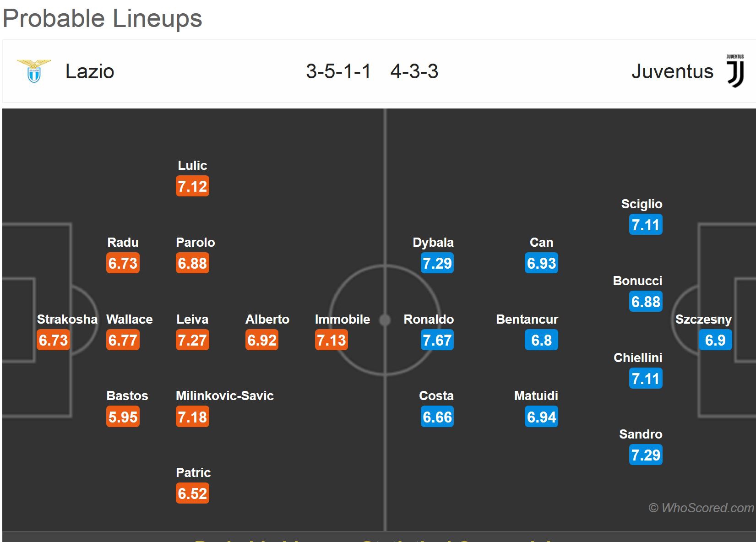Screen dimensions: 756x542
Task: Select Strakosha's 6.73 rating badge
Action: tap(53, 340)
